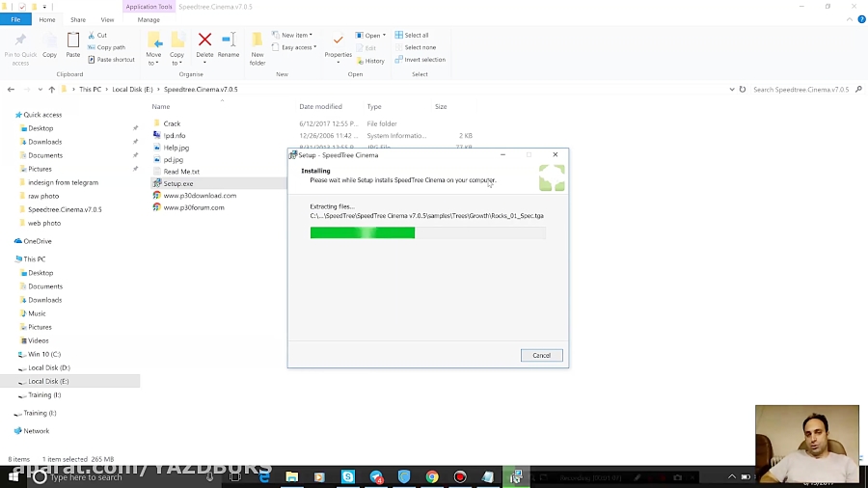Click the Properties icon

[339, 40]
